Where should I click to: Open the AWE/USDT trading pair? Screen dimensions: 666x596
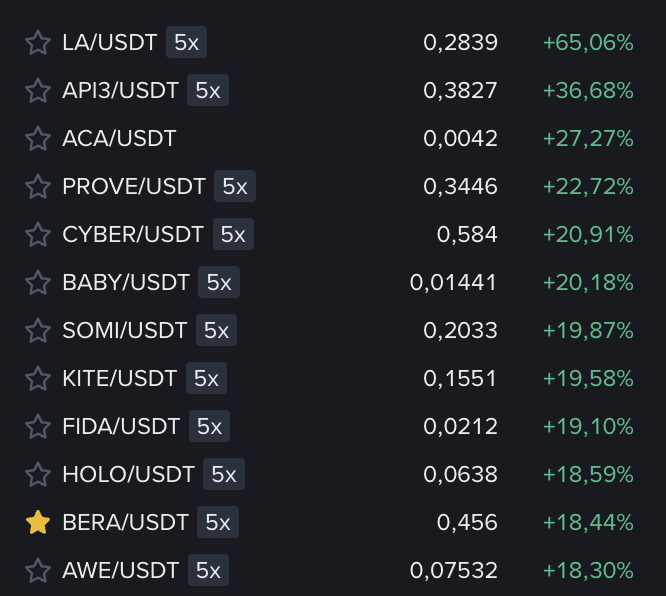pos(120,571)
